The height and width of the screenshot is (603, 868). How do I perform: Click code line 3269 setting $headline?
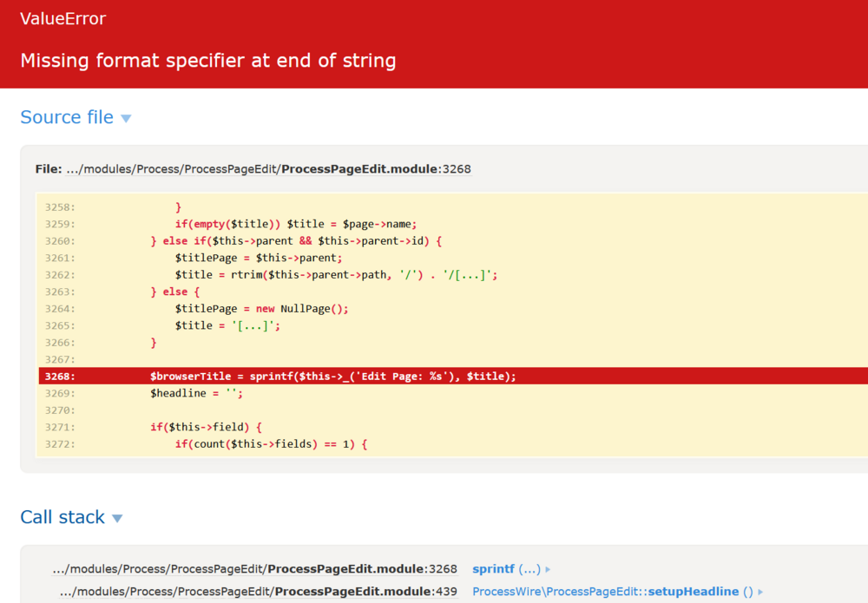pyautogui.click(x=197, y=393)
